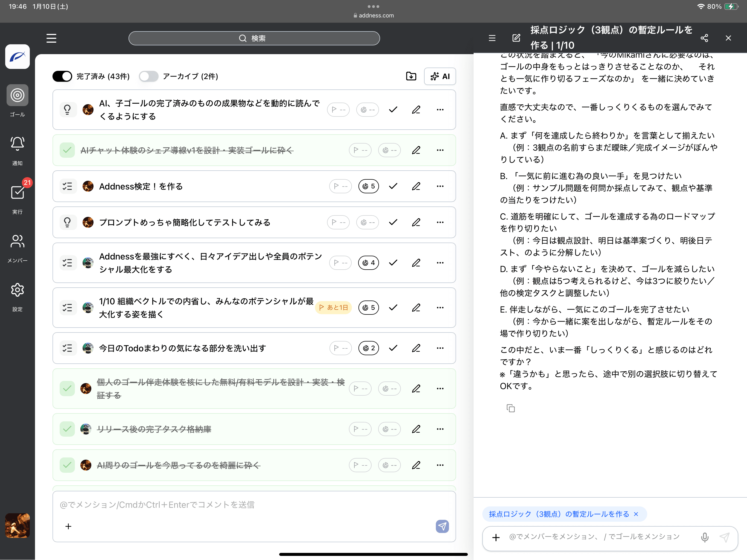The height and width of the screenshot is (560, 747).
Task: Click the share icon in chat header
Action: 704,38
